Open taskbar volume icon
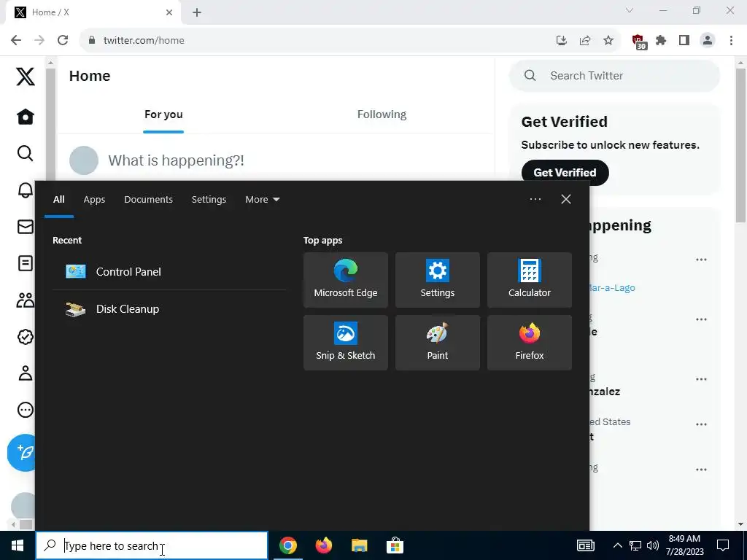 (653, 545)
